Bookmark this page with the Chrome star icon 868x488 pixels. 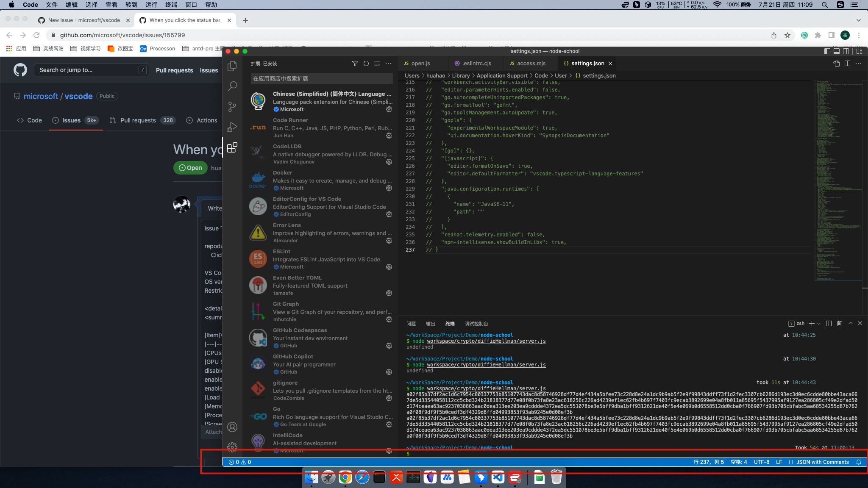(787, 35)
